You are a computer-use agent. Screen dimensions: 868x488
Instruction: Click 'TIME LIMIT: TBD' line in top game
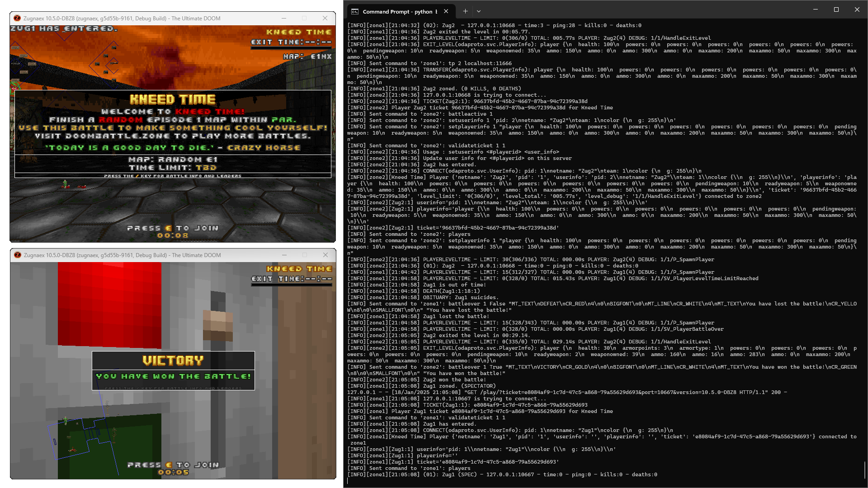(173, 168)
